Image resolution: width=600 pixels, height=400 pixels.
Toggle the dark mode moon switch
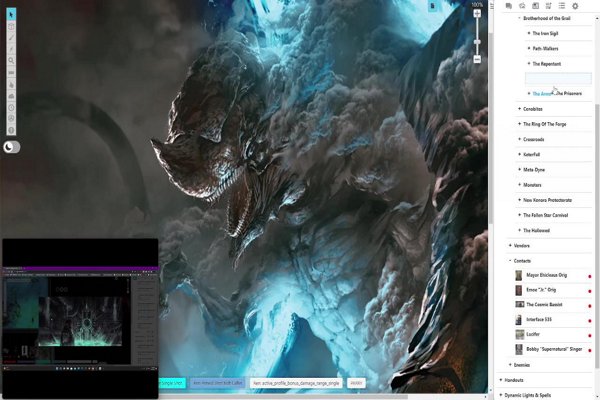[11, 147]
